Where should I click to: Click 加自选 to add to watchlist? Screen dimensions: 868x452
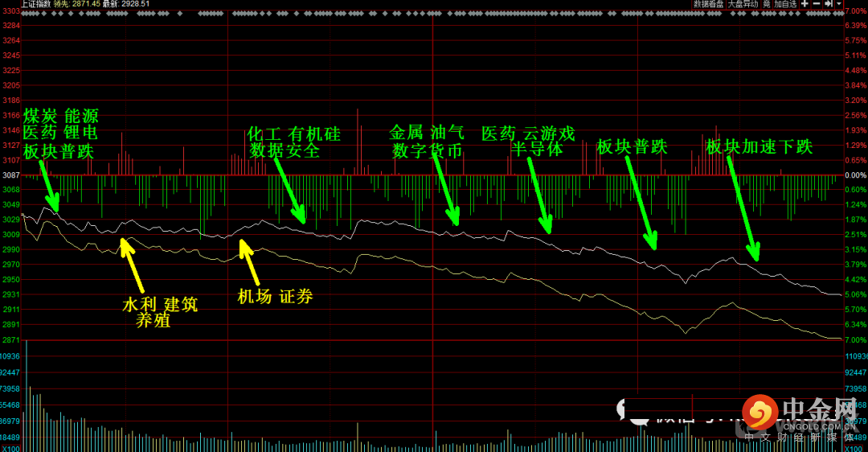coord(785,4)
